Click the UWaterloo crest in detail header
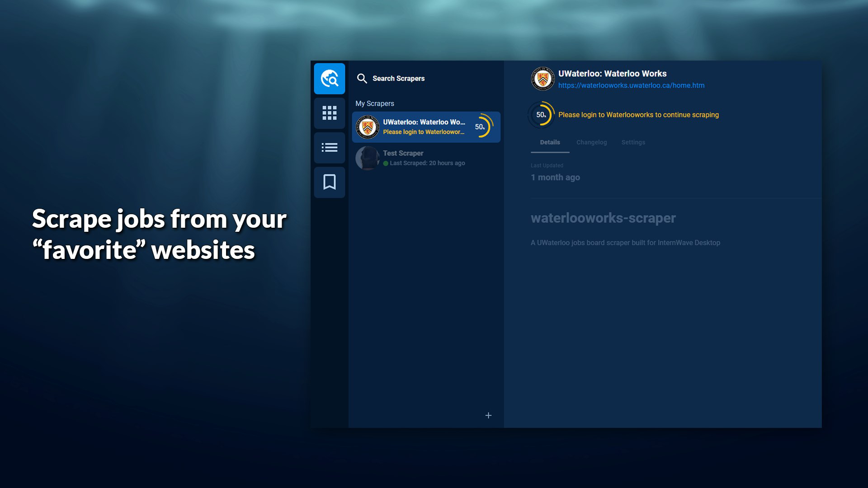The height and width of the screenshot is (488, 868). point(542,79)
